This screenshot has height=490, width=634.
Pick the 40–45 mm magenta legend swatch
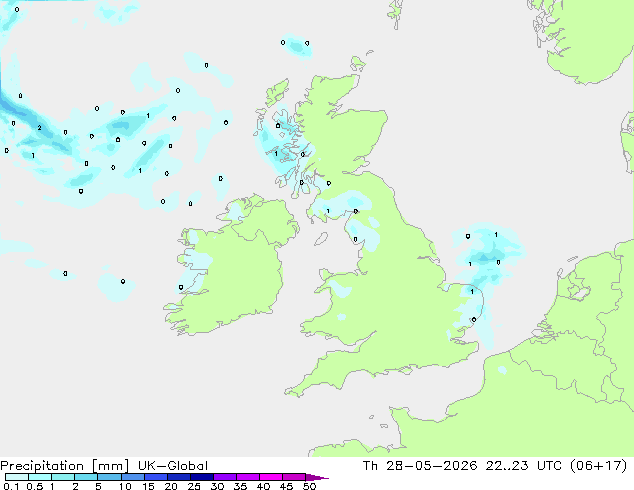click(x=271, y=477)
